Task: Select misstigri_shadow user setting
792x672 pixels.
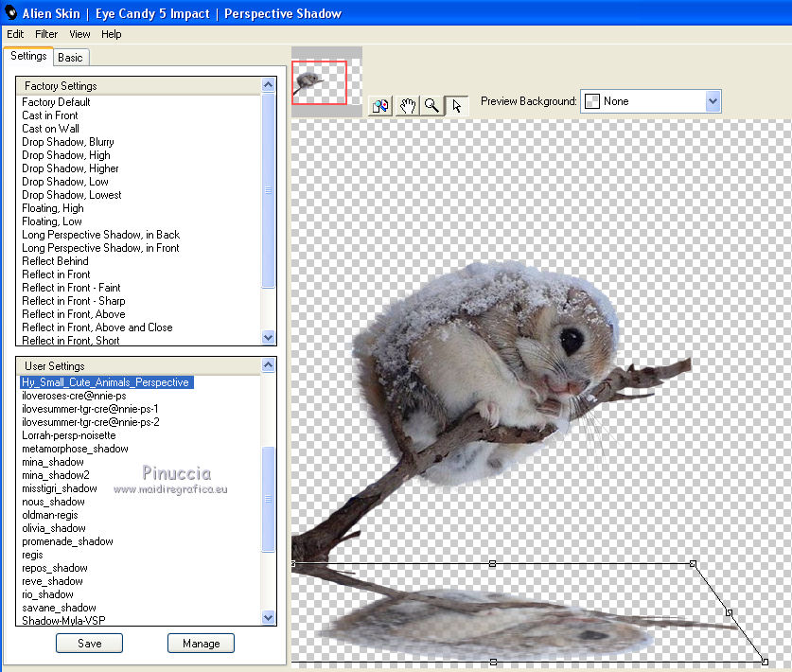Action: click(60, 488)
